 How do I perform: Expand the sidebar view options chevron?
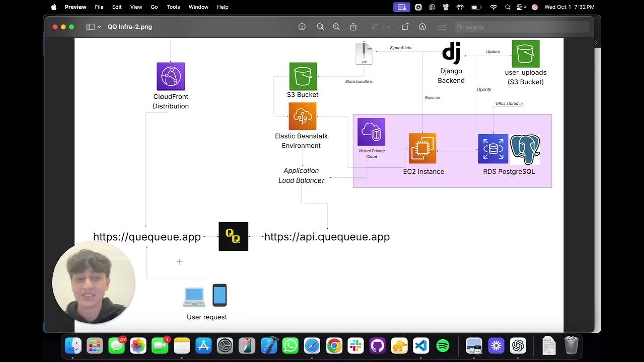click(x=99, y=27)
